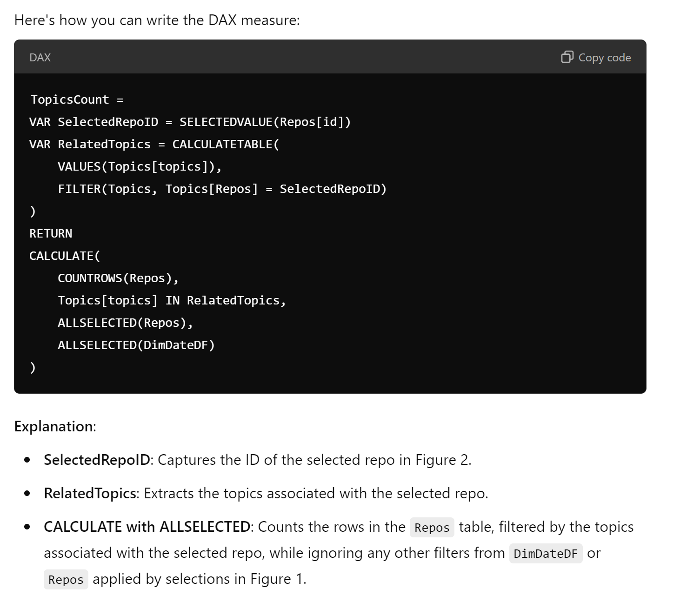Click the inline DimDateDF code chip

click(x=546, y=554)
